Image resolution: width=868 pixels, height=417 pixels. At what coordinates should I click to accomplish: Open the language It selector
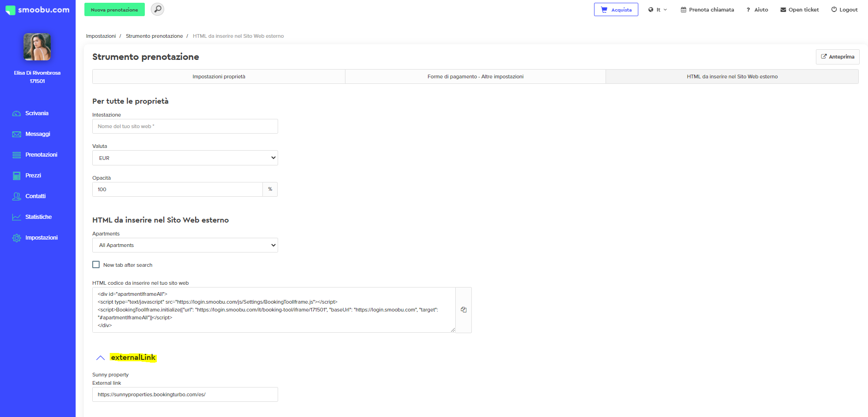pyautogui.click(x=657, y=10)
